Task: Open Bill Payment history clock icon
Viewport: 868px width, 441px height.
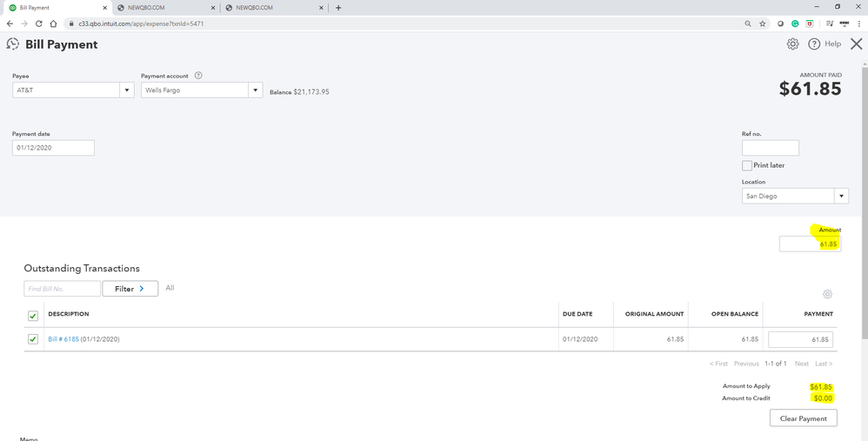Action: coord(12,44)
